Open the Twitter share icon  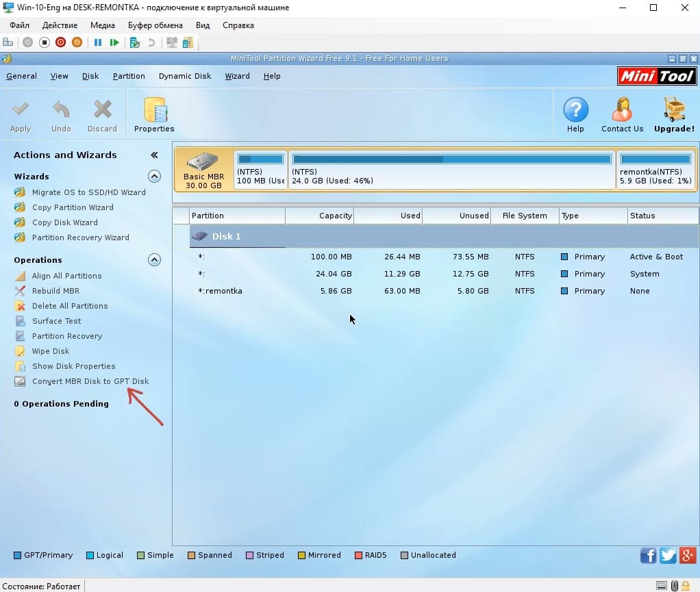point(668,556)
